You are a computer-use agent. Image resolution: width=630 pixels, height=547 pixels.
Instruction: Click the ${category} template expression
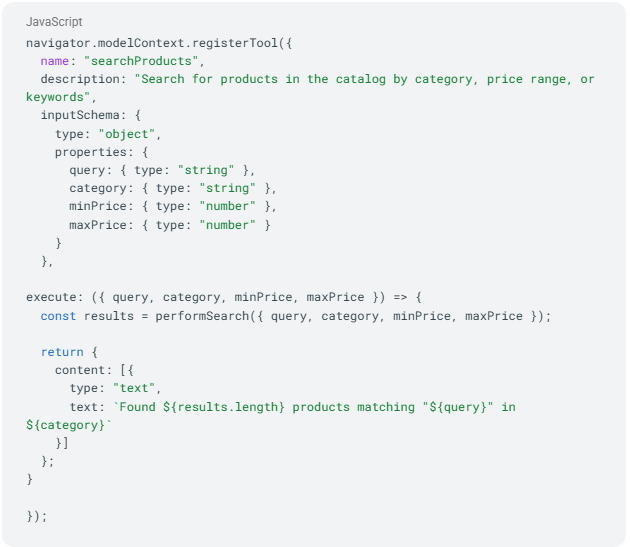pyautogui.click(x=65, y=425)
